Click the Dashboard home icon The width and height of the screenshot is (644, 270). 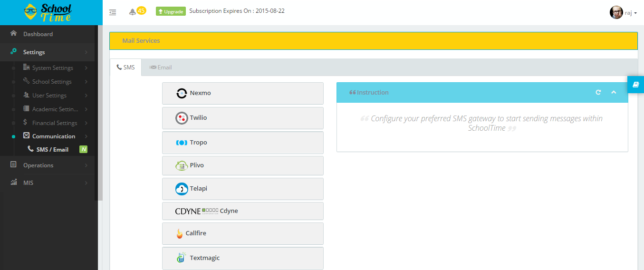click(13, 34)
